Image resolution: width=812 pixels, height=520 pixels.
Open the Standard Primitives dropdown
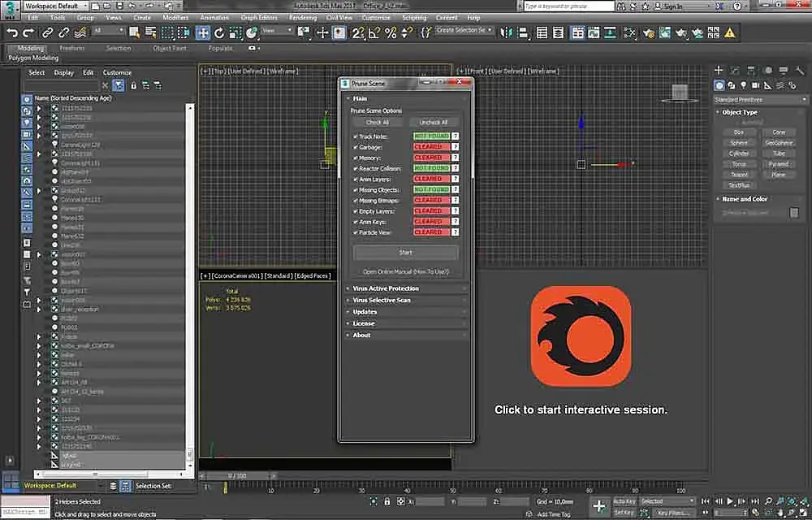pos(760,99)
